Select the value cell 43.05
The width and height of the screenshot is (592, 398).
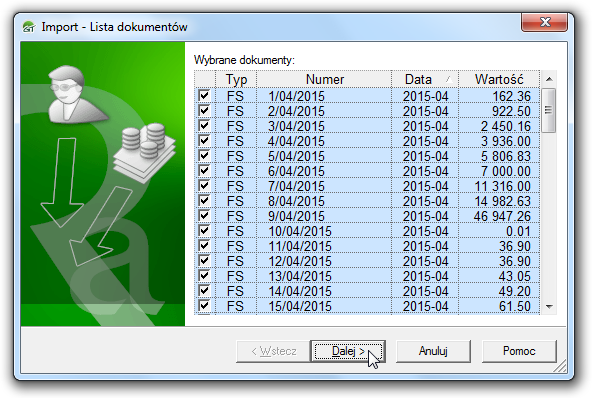tap(499, 276)
